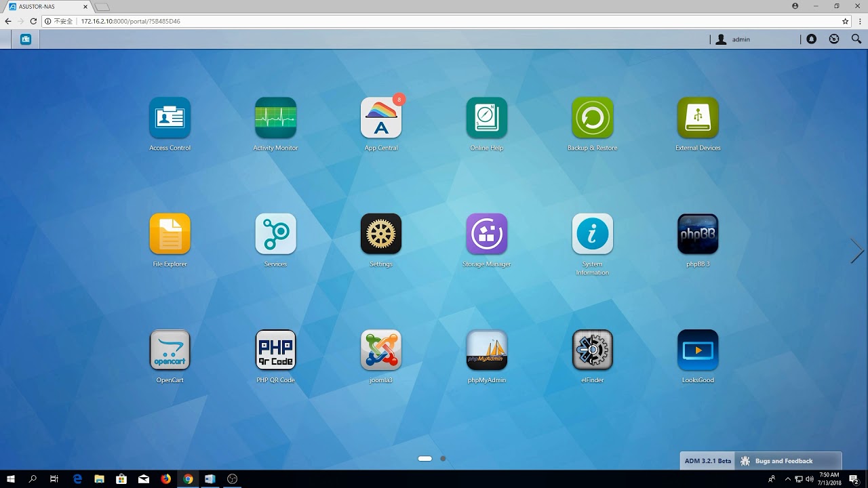Click the ADM 3.2.1 Beta label
Screen dimensions: 868x488
pyautogui.click(x=708, y=461)
